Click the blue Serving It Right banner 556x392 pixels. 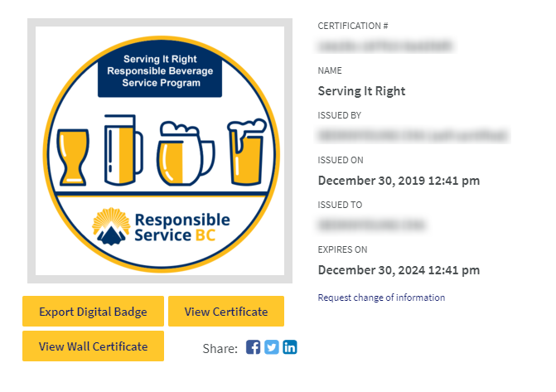point(159,72)
